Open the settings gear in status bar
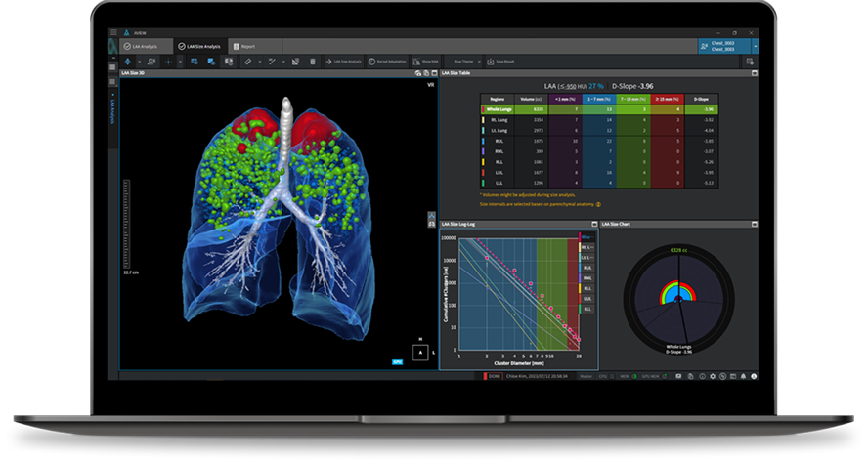Screen dimensions: 868x461 coord(712,375)
